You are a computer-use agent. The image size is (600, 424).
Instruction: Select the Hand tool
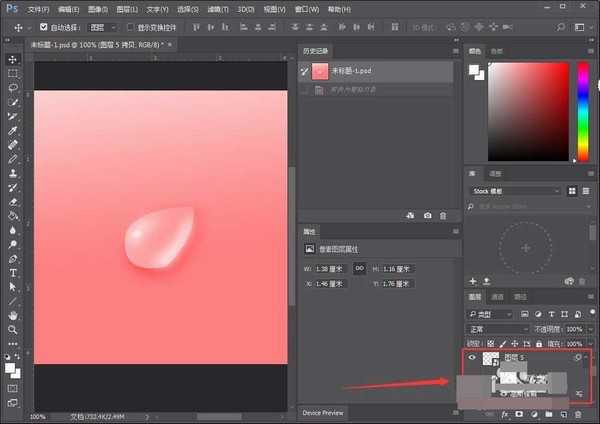click(x=13, y=315)
